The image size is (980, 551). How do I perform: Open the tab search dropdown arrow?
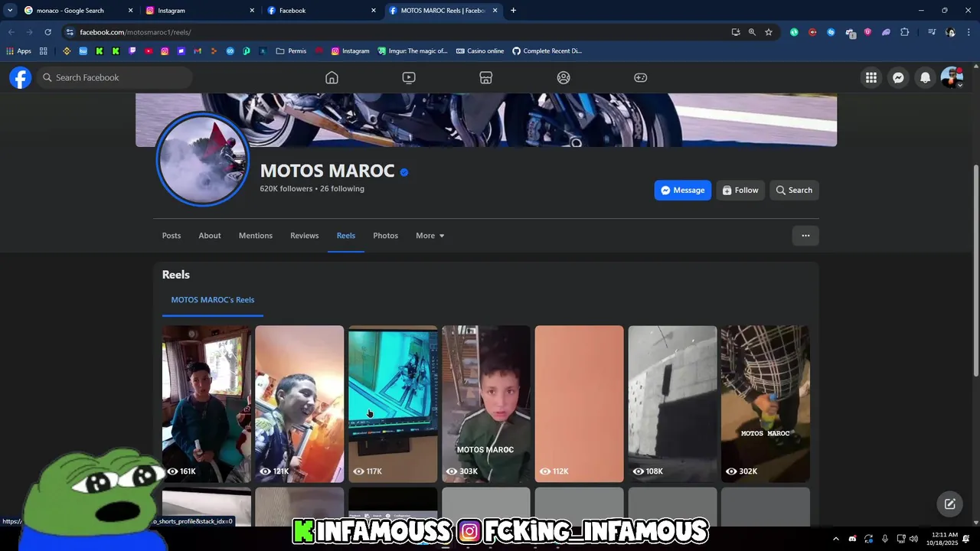tap(10, 11)
